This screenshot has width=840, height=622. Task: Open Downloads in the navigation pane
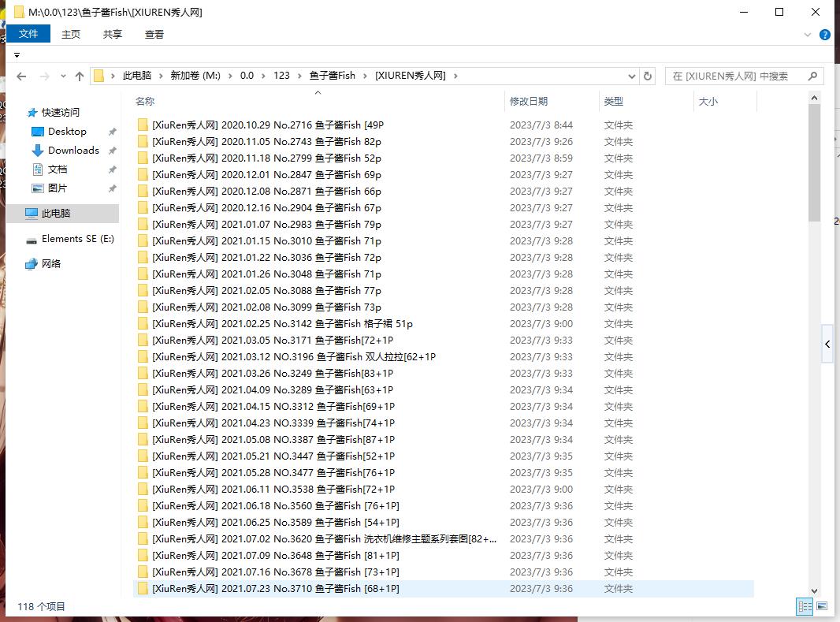(x=73, y=151)
